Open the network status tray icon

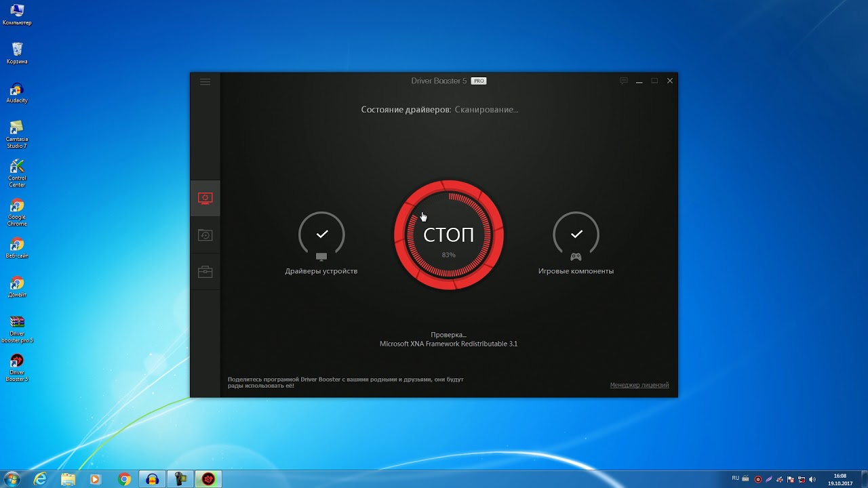[802, 479]
